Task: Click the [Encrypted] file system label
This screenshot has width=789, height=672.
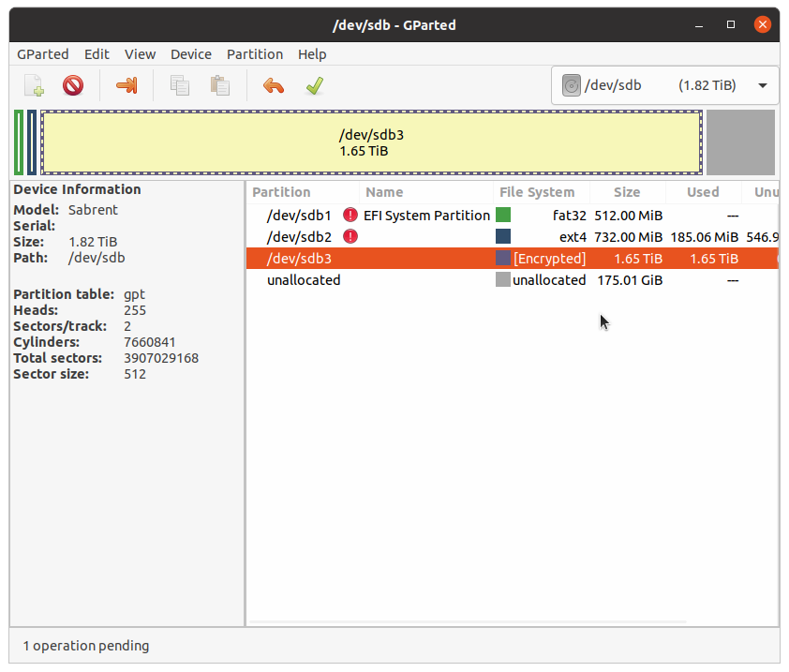Action: tap(549, 259)
